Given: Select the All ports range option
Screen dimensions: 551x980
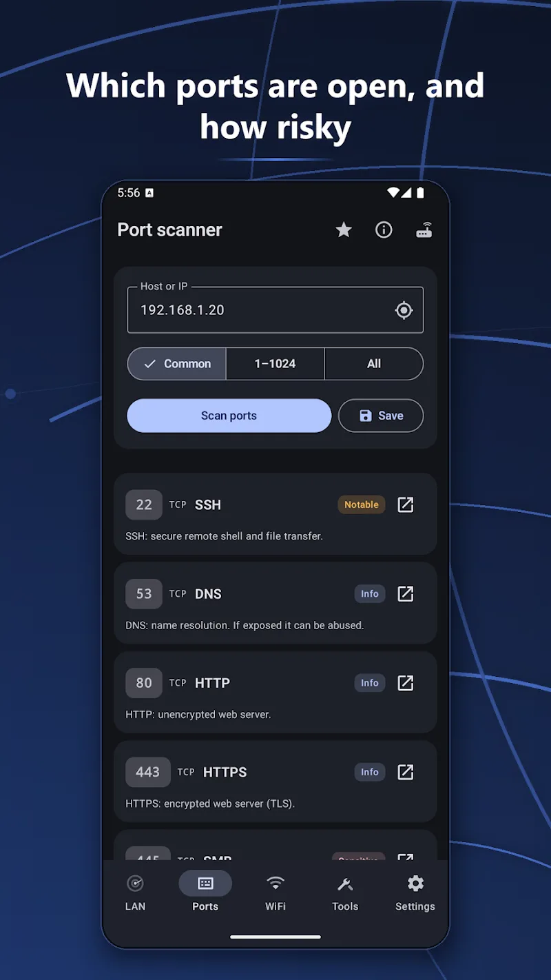Looking at the screenshot, I should tap(374, 364).
